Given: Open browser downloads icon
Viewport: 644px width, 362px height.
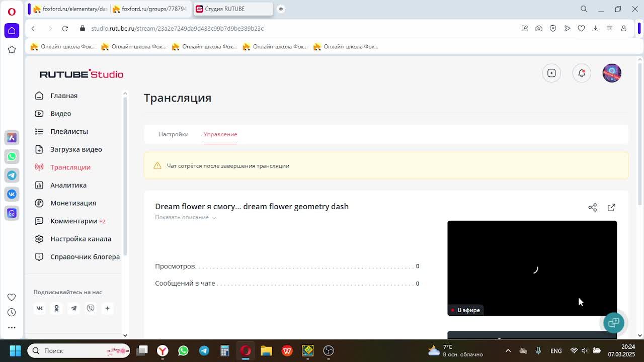Looking at the screenshot, I should coord(595,29).
